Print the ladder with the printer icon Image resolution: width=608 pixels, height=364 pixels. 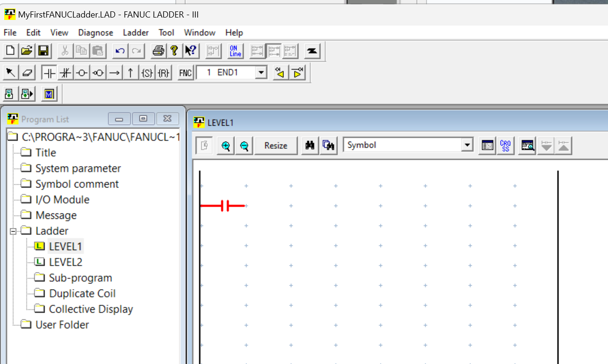click(x=158, y=51)
